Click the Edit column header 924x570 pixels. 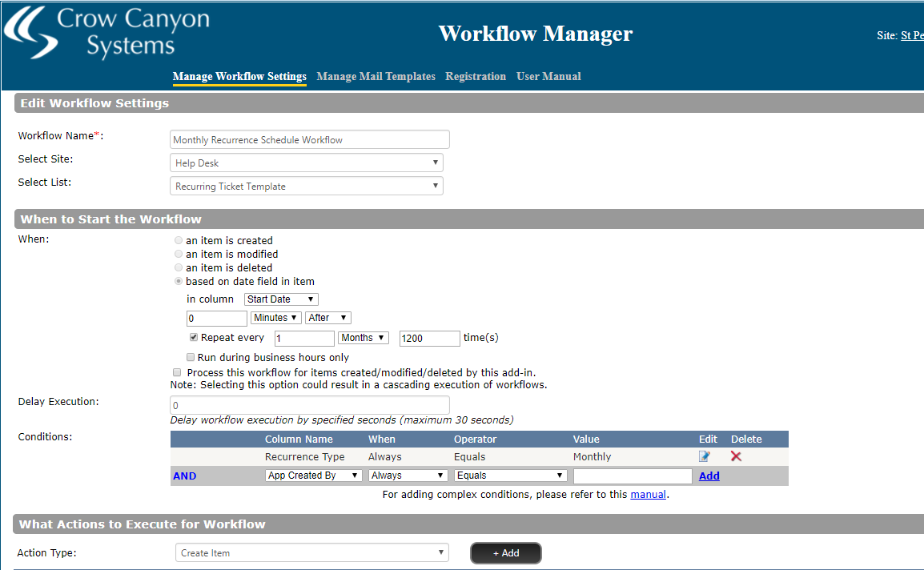coord(708,440)
